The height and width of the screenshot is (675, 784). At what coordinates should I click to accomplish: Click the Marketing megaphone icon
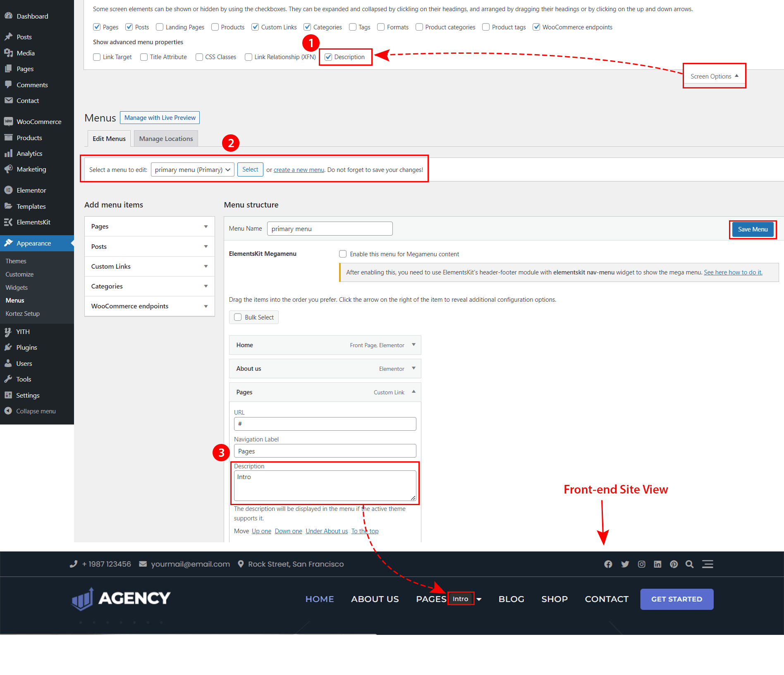click(x=8, y=169)
